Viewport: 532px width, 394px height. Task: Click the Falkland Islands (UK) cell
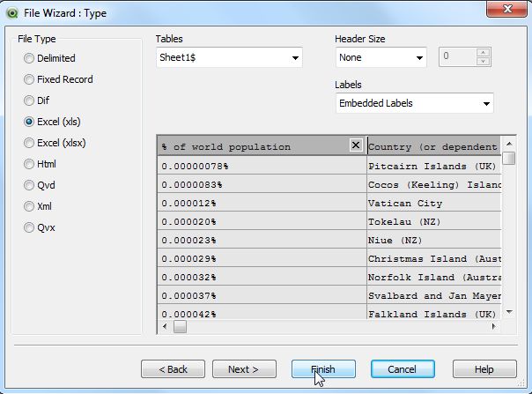click(434, 312)
